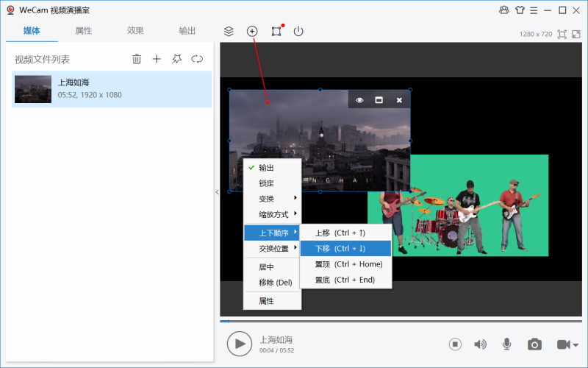Image resolution: width=588 pixels, height=368 pixels.
Task: Click the microphone icon
Action: coord(506,344)
